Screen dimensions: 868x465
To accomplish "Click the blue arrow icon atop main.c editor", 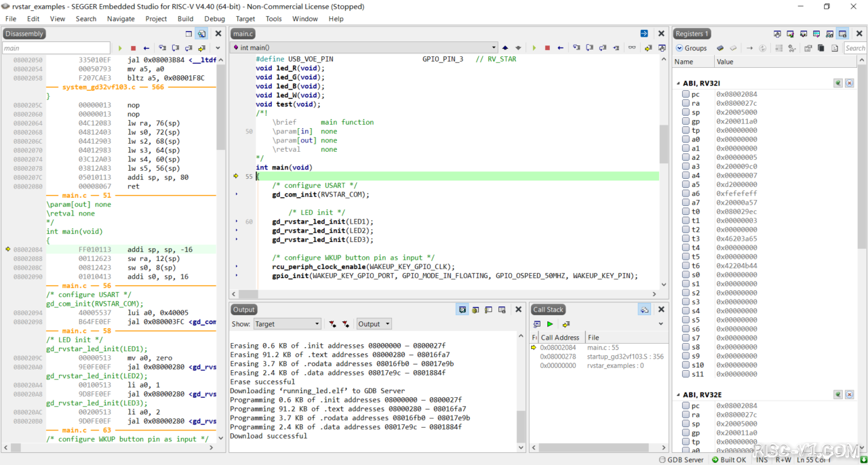I will pyautogui.click(x=644, y=33).
